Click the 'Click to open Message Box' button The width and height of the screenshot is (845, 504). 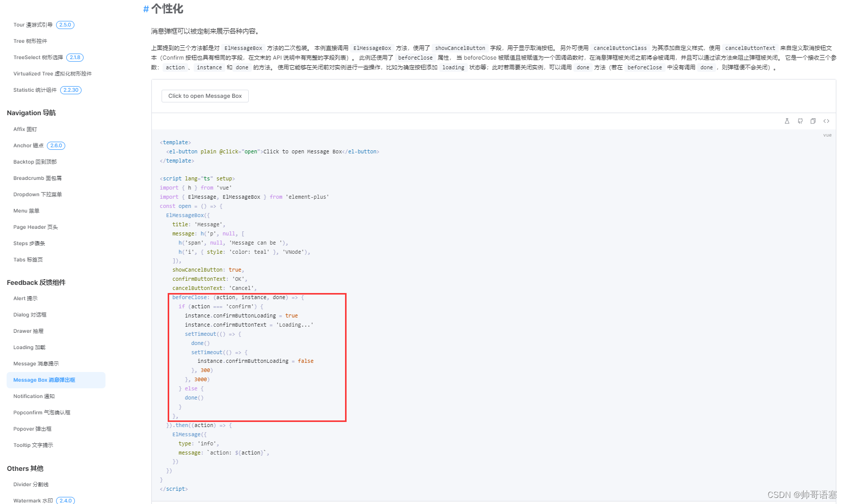coord(205,96)
